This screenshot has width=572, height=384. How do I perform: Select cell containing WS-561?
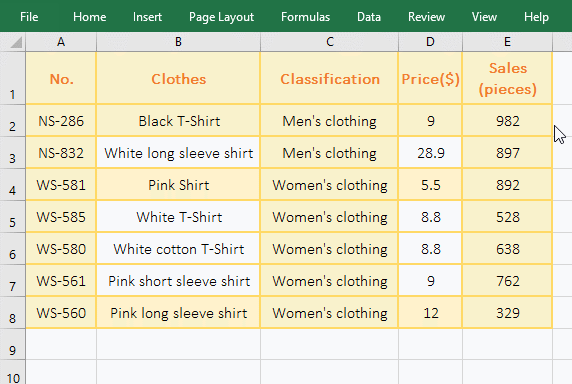click(x=61, y=280)
